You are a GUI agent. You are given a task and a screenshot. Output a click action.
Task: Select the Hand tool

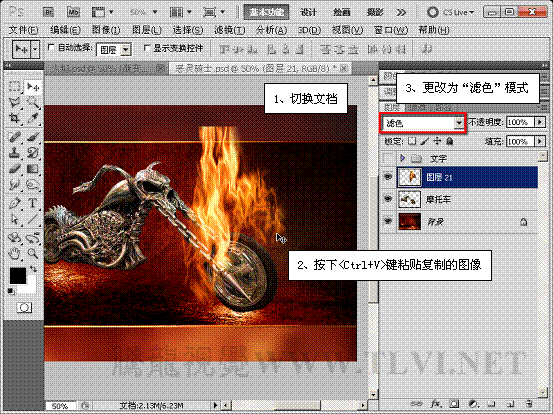point(14,253)
